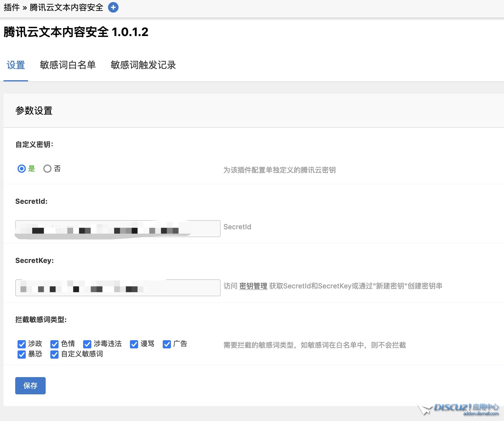Toggle the 暴恐 checkbox
The width and height of the screenshot is (504, 421).
[22, 355]
